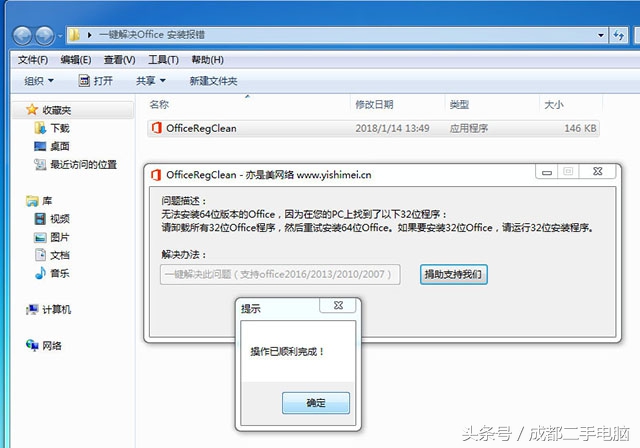Click the 146 KB size cell

click(580, 129)
